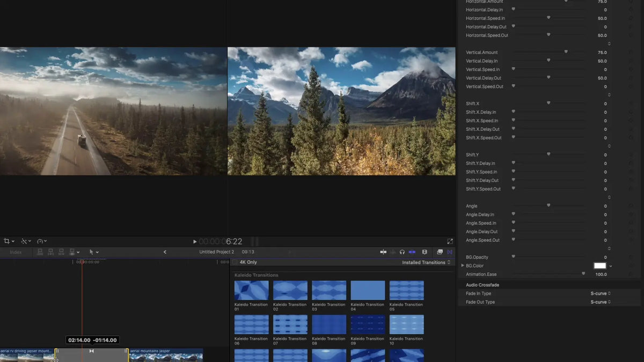The width and height of the screenshot is (644, 362).
Task: Open the Fade In Type S-curve menu
Action: (601, 293)
